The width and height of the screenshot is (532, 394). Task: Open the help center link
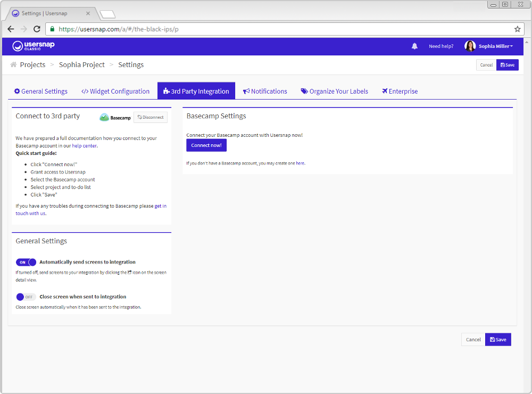point(85,146)
